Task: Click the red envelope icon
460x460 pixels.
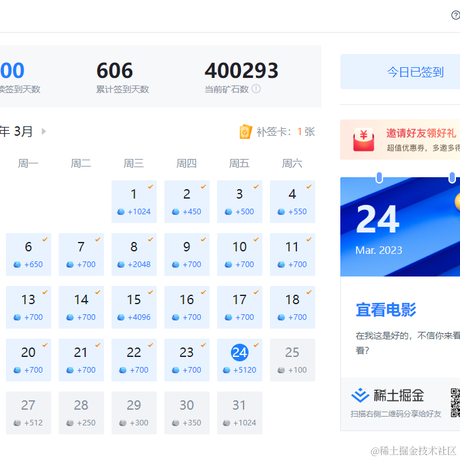Action: (363, 140)
